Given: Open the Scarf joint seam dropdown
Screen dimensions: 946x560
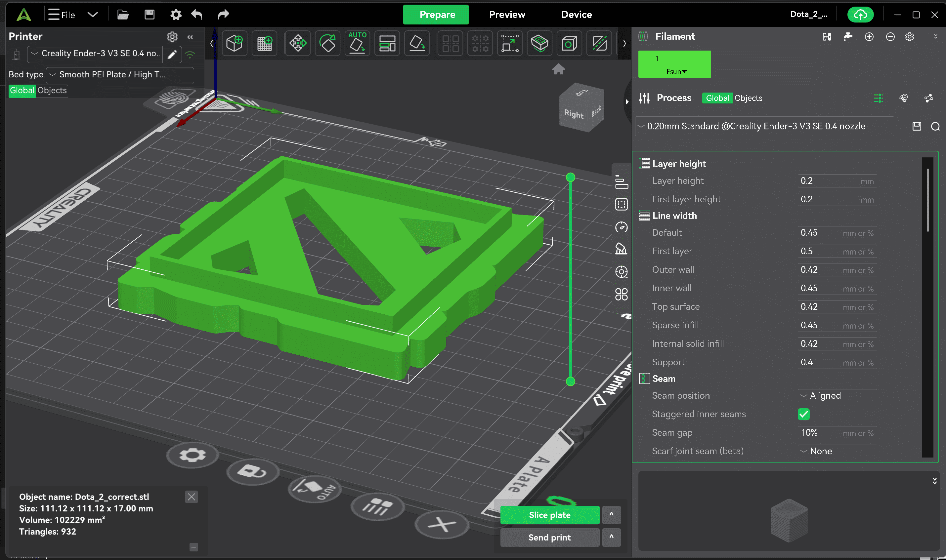Looking at the screenshot, I should pyautogui.click(x=837, y=451).
